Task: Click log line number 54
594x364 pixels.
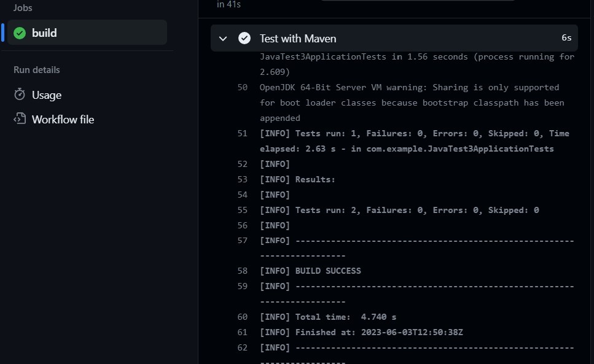Action: (243, 195)
